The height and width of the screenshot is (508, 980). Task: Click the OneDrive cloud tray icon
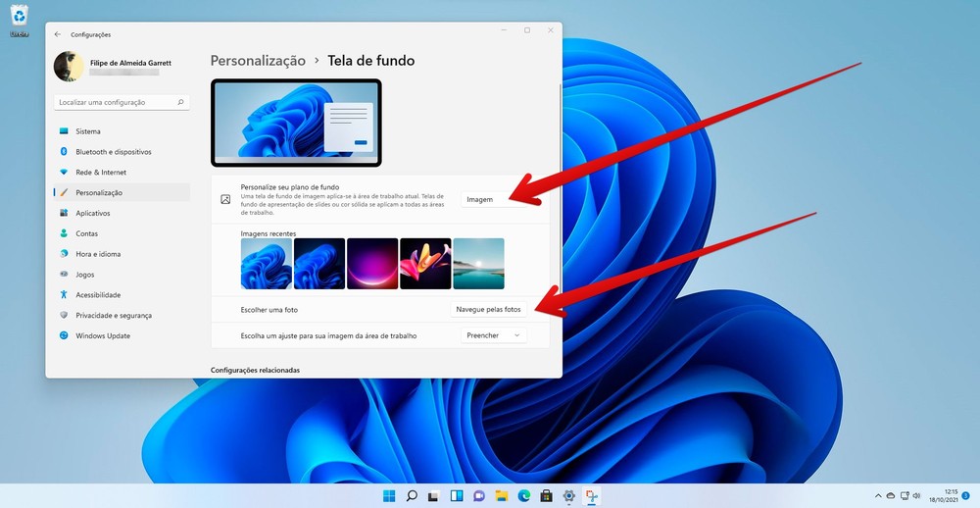pos(891,495)
